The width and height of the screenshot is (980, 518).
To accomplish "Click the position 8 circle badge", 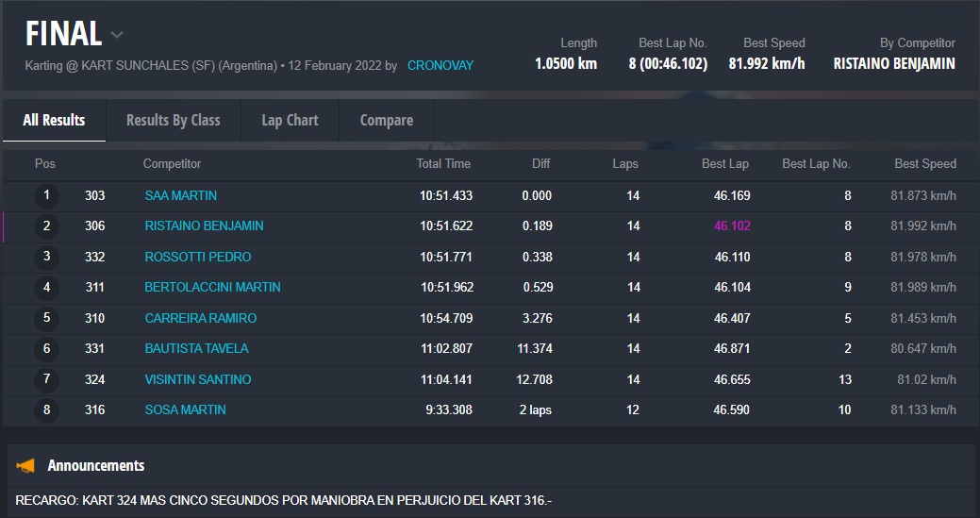I will click(45, 410).
